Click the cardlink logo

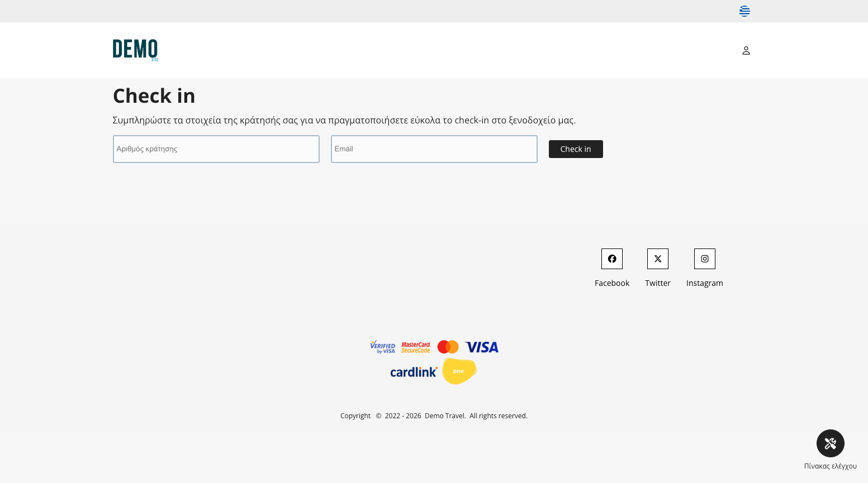pyautogui.click(x=414, y=372)
